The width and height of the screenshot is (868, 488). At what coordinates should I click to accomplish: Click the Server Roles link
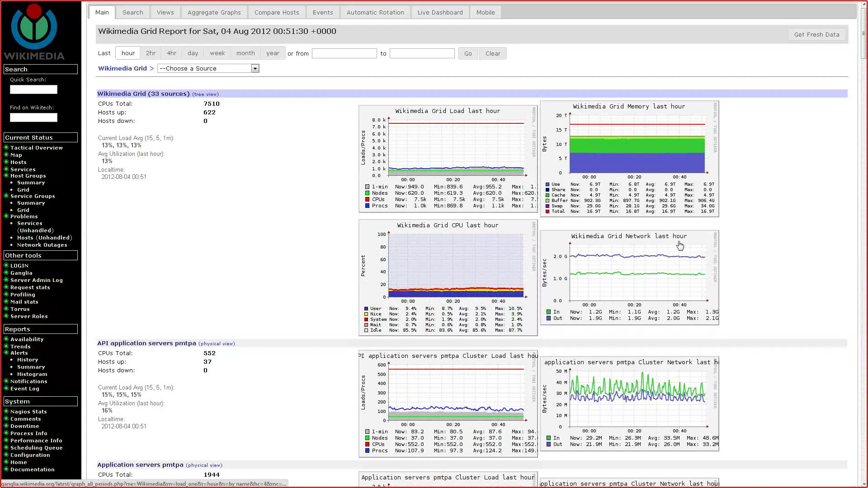(x=29, y=316)
